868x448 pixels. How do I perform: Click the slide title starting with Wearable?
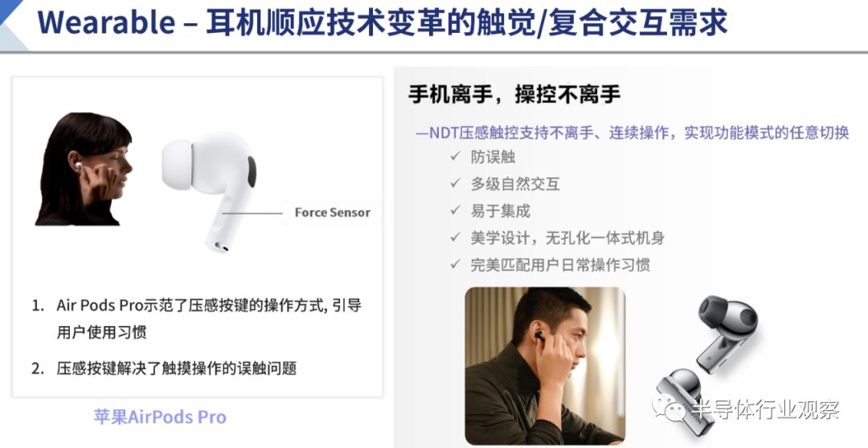382,23
